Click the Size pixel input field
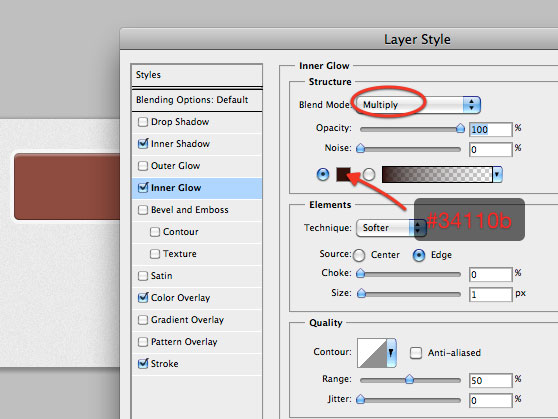Screen dimensions: 558x419 tap(490, 294)
